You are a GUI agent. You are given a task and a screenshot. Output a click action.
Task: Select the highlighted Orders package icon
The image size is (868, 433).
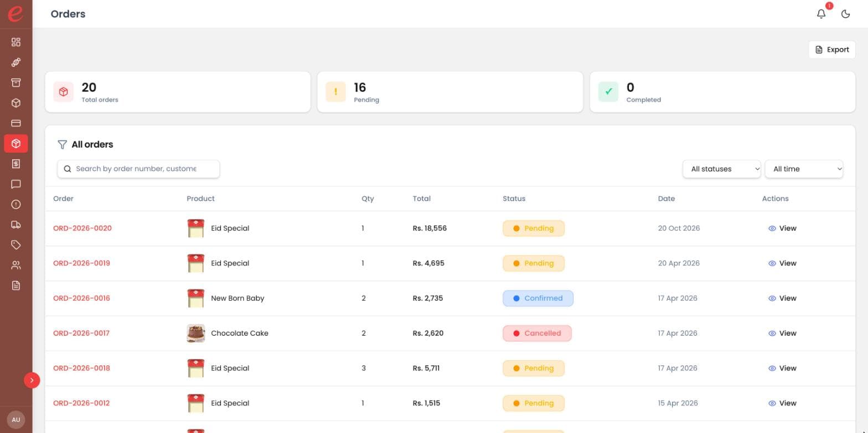tap(16, 143)
